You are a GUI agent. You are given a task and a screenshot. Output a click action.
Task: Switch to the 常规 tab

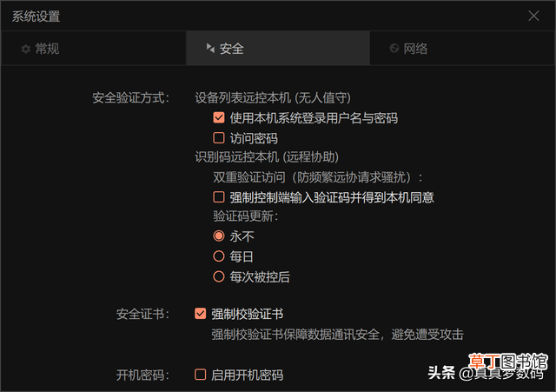[94, 49]
